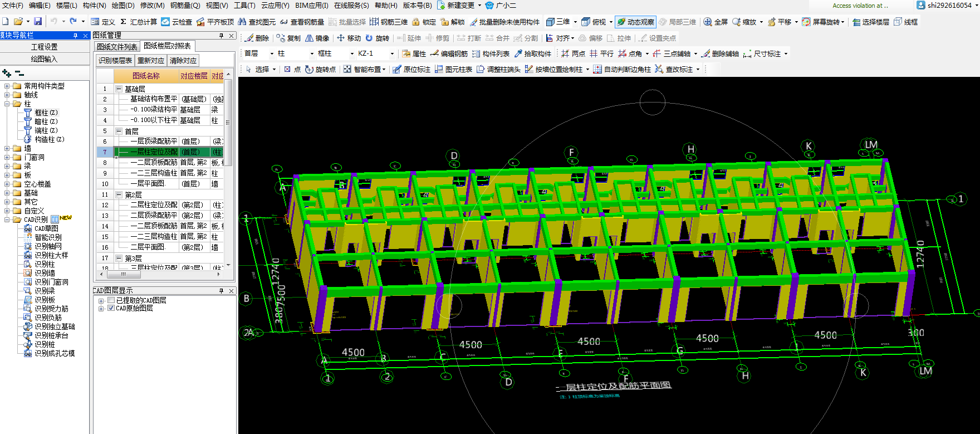Run 云检查 cloud check
This screenshot has height=434, width=980.
[177, 22]
